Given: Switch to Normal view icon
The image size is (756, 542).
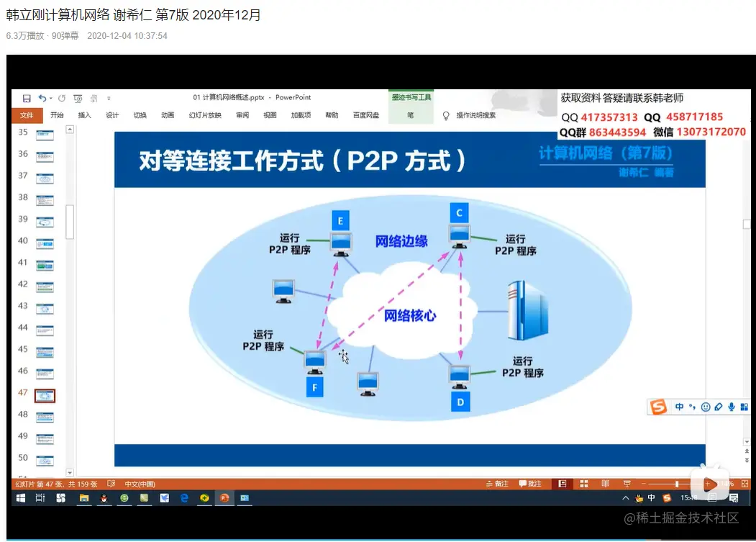Looking at the screenshot, I should pos(563,484).
